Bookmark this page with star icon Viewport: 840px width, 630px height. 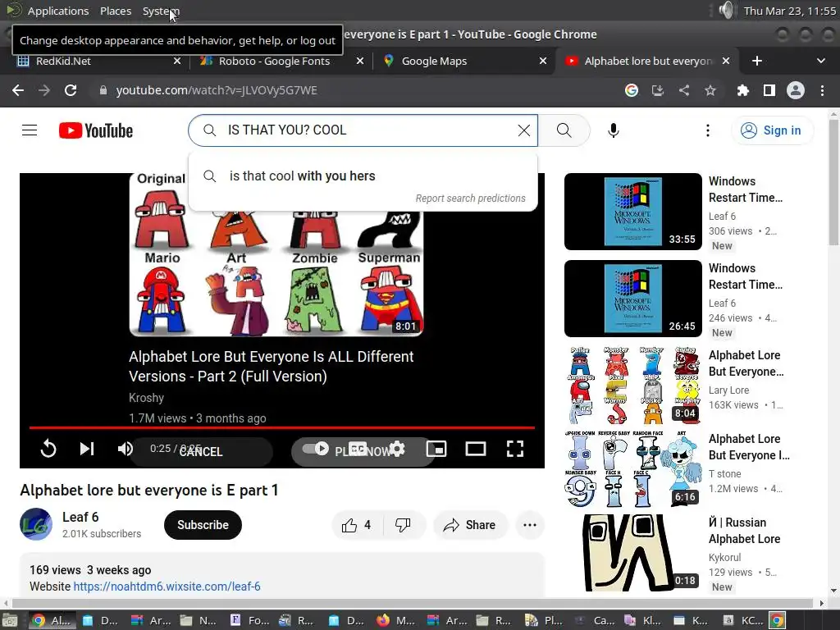[710, 90]
